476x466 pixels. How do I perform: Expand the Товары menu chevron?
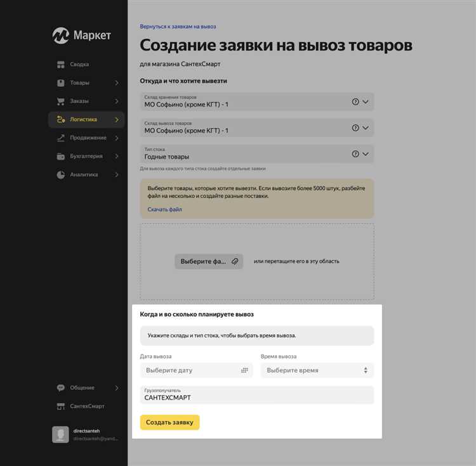pos(117,83)
